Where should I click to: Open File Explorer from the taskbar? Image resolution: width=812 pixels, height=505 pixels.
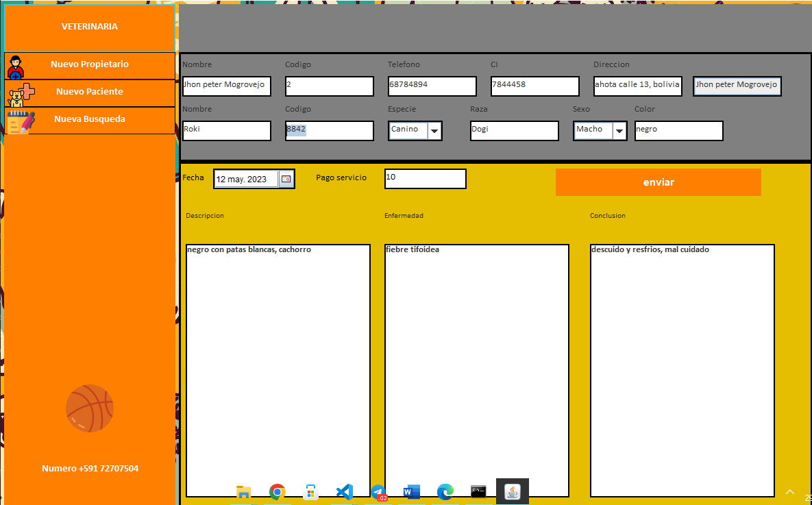(x=243, y=491)
